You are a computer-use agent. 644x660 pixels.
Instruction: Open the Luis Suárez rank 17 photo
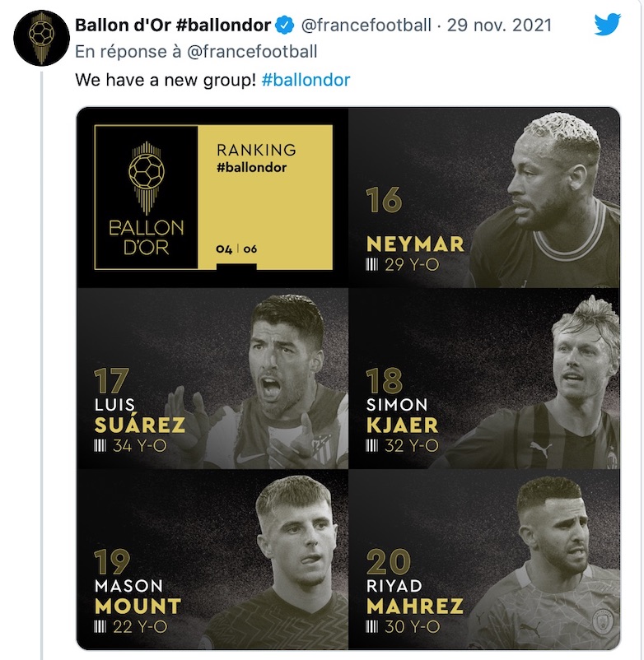tap(212, 379)
